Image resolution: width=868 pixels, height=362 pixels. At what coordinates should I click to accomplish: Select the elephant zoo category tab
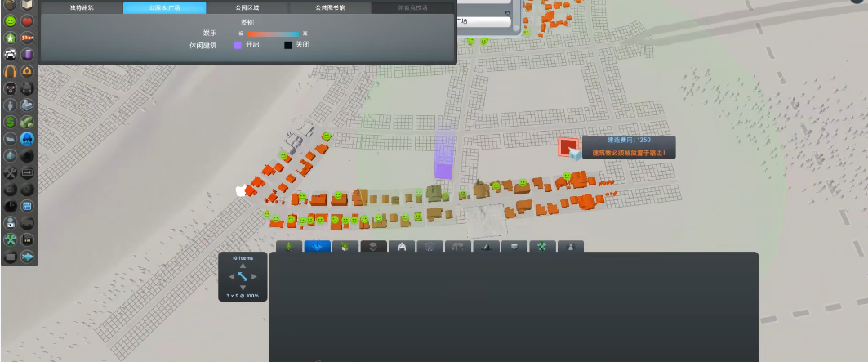458,246
